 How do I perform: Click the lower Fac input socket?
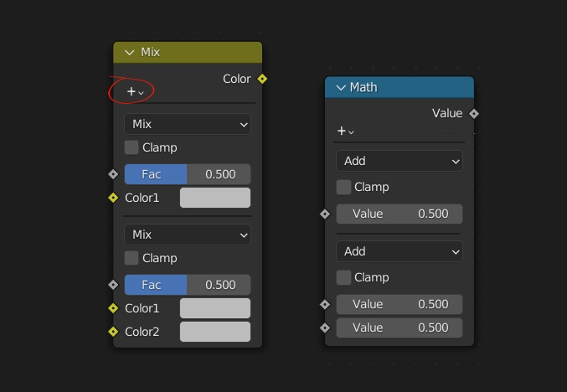coord(113,285)
